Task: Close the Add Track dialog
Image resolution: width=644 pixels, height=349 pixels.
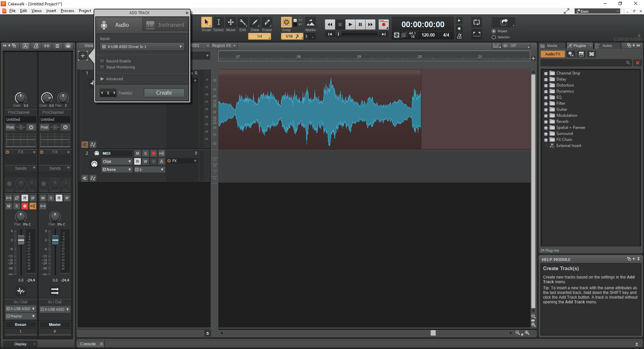Action: (187, 13)
